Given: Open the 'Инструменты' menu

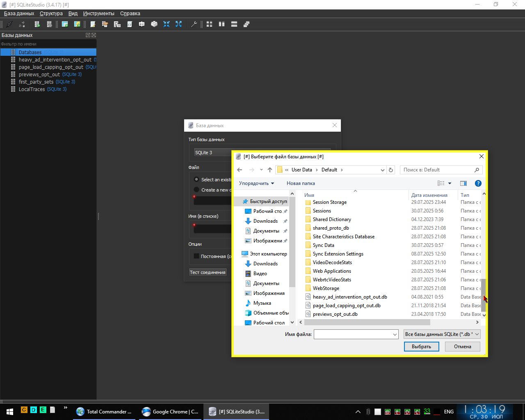Looking at the screenshot, I should tap(98, 14).
